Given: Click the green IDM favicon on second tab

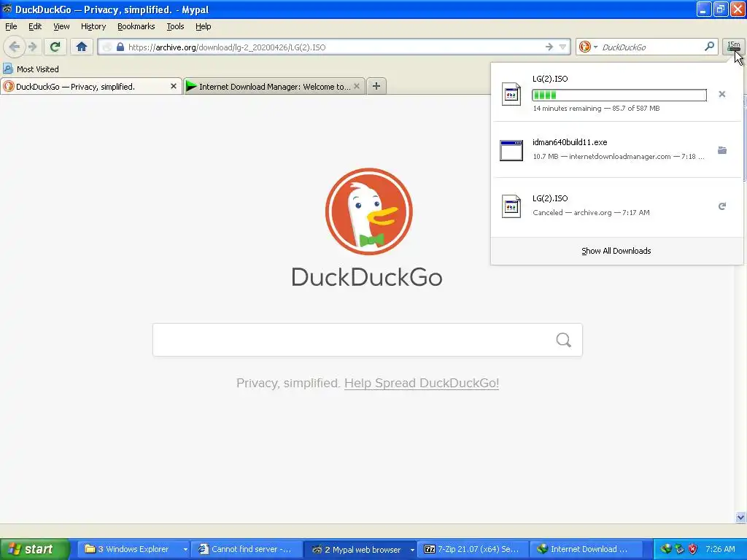Looking at the screenshot, I should coord(192,86).
